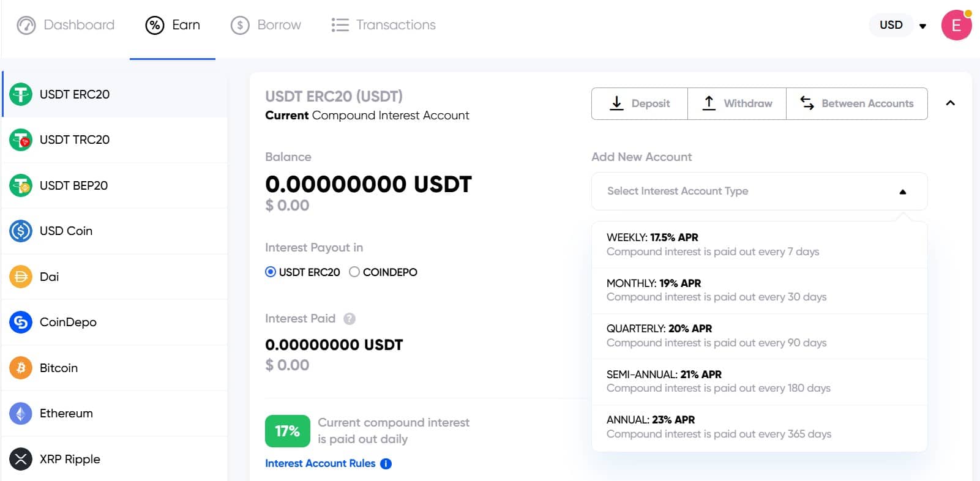Select USDT ERC20 interest payout radio
Viewport: 980px width, 481px height.
tap(271, 272)
